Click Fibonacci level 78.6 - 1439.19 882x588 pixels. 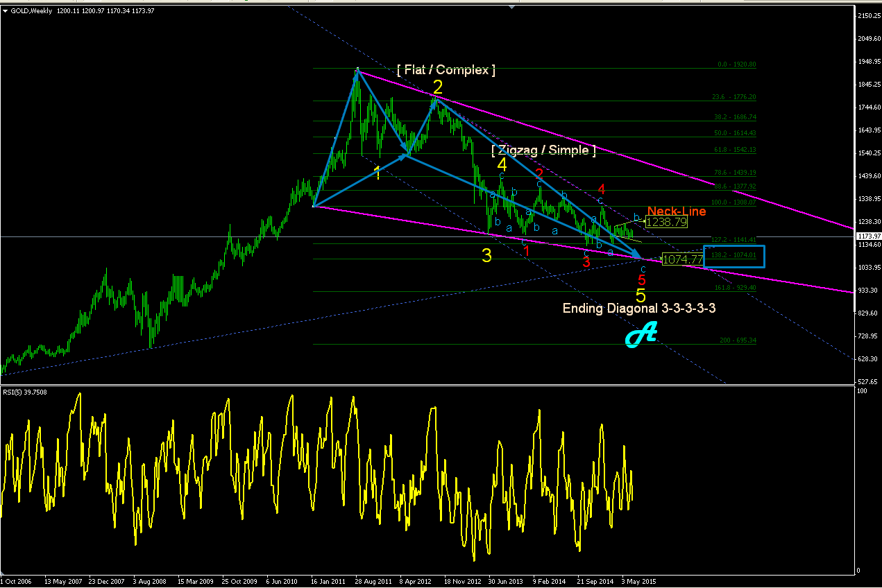(x=734, y=173)
